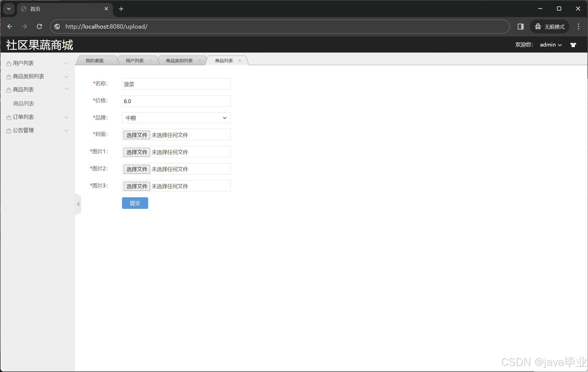Choose file for 图片1
Screen dimensions: 588x372
pyautogui.click(x=137, y=152)
